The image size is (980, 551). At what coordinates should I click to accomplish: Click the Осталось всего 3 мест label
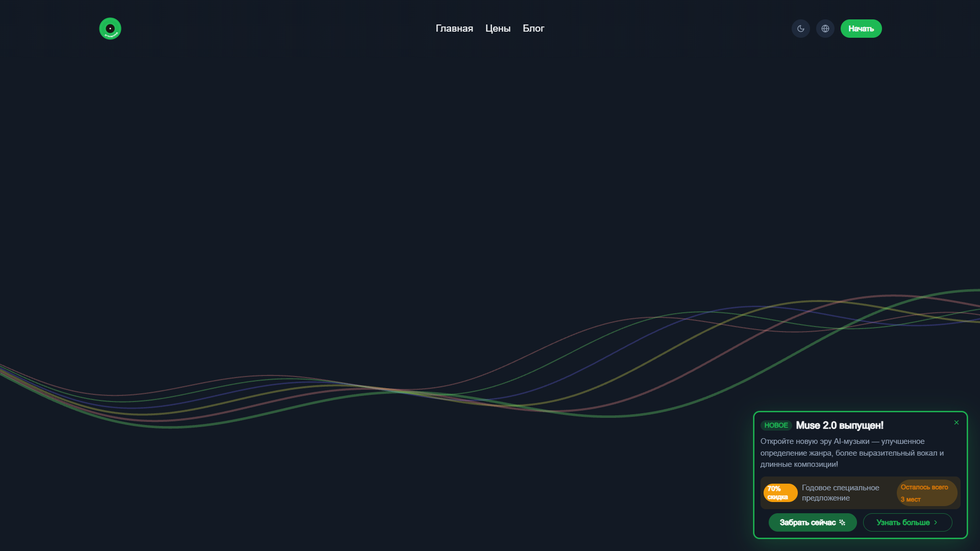(927, 493)
